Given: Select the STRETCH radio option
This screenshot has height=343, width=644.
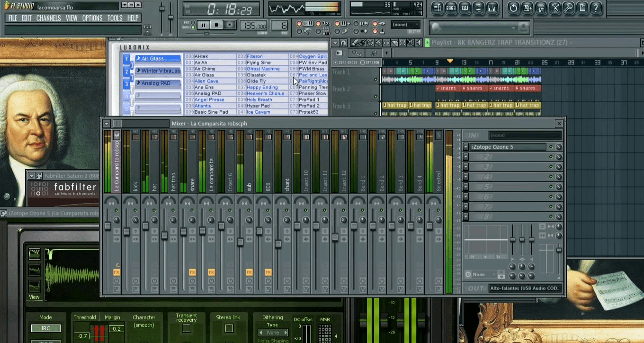Looking at the screenshot, I should [x=363, y=63].
